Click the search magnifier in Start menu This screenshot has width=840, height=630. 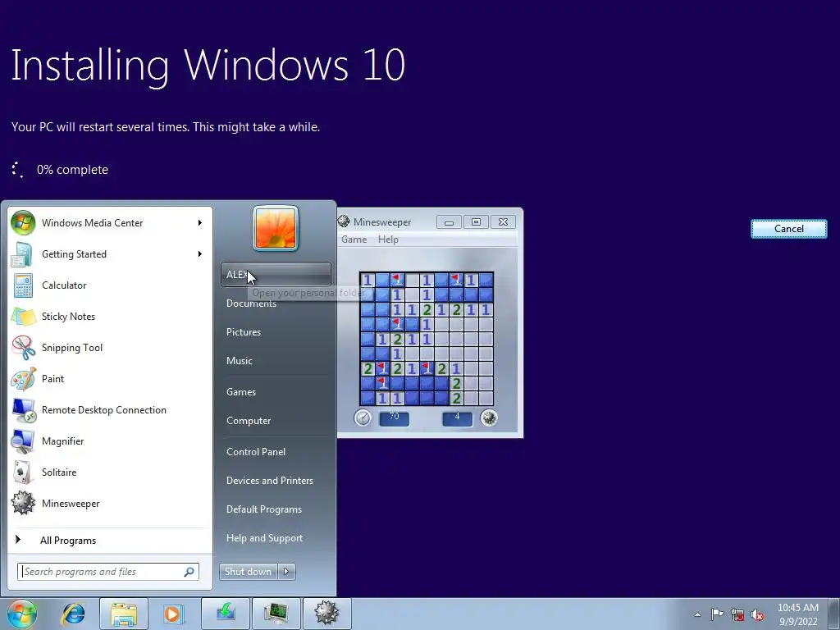[189, 572]
